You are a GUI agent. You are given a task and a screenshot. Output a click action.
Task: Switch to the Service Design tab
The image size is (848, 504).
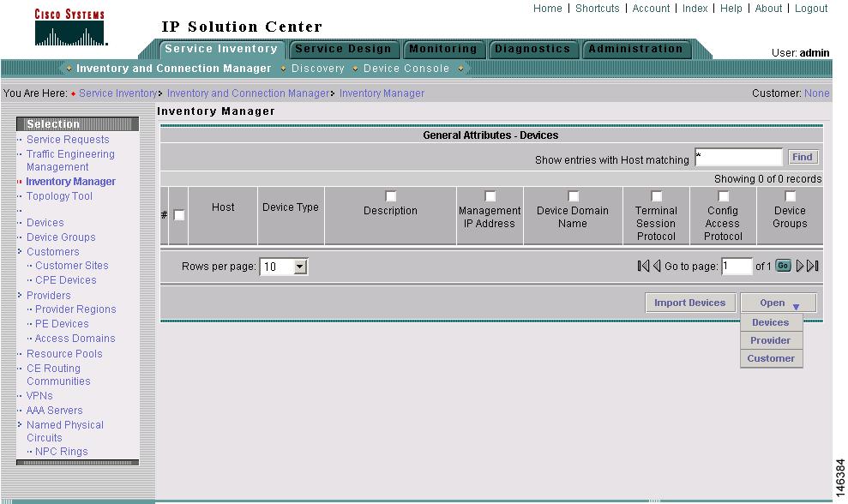[x=344, y=49]
